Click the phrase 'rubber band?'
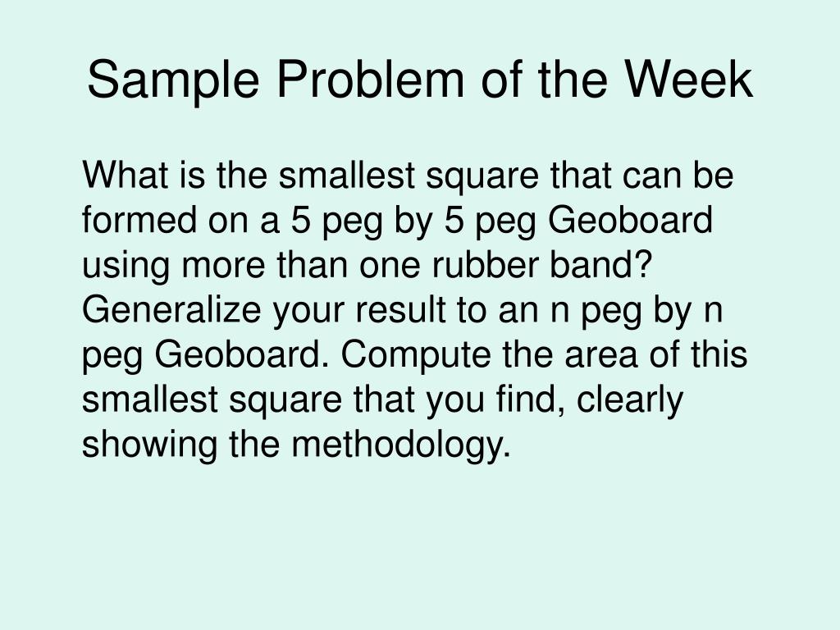Screen dimensions: 840x630 click(543, 265)
